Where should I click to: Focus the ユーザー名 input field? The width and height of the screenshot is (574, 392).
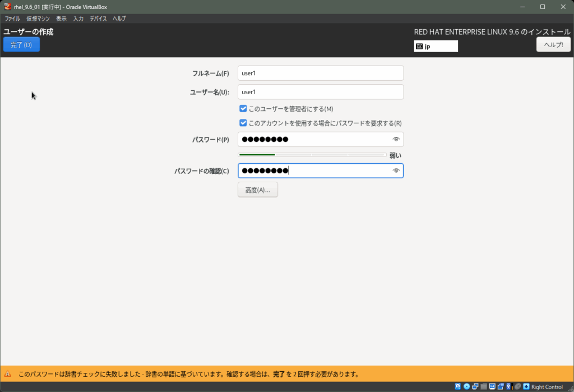pyautogui.click(x=321, y=92)
